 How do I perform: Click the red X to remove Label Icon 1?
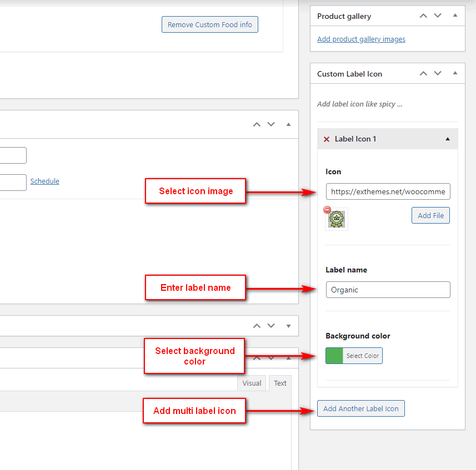(327, 139)
